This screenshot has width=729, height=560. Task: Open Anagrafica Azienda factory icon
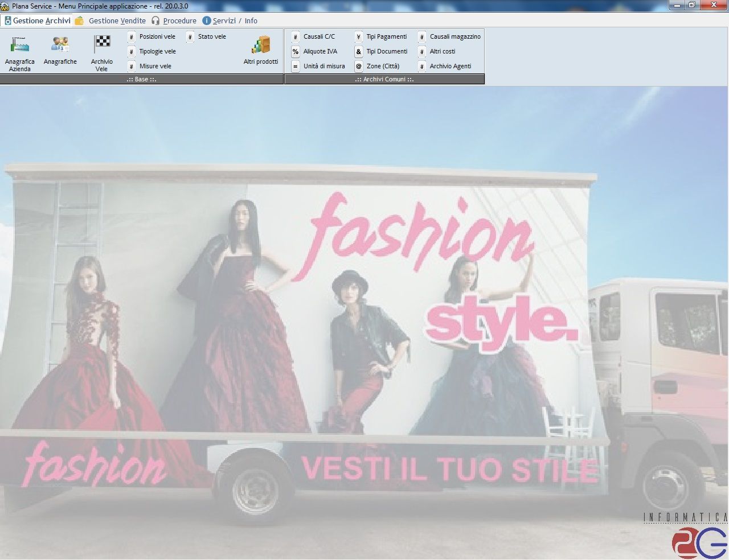19,44
